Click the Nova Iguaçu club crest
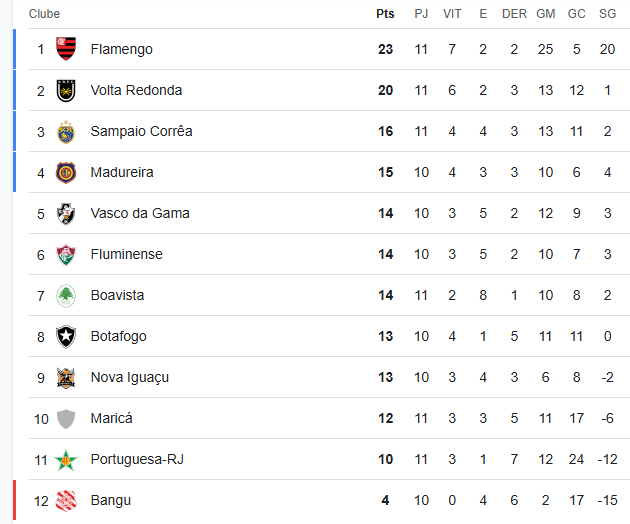630x524 pixels. [66, 378]
